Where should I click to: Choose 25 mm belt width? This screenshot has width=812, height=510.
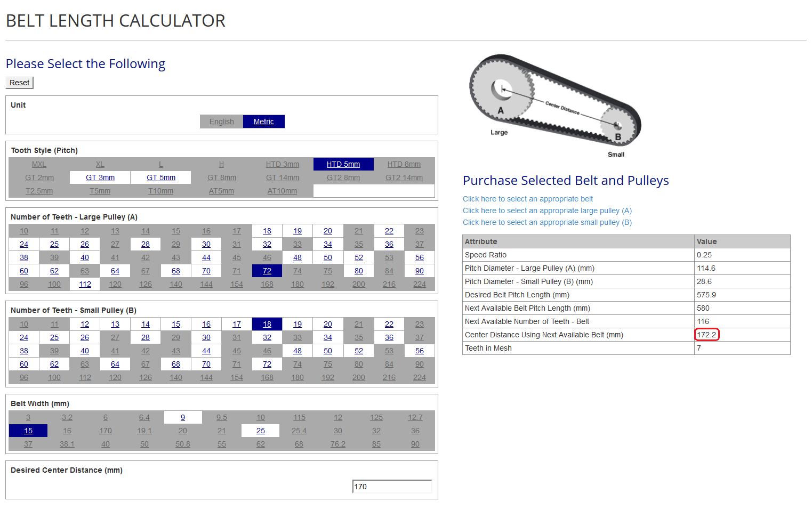click(x=260, y=431)
